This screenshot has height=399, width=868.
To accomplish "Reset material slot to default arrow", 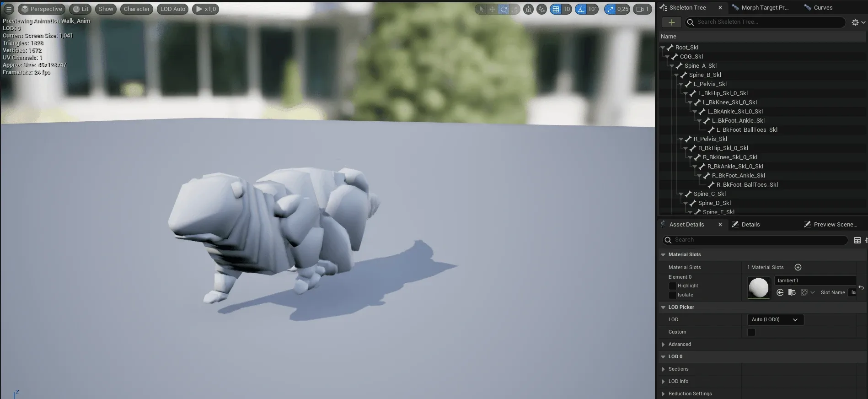I will (x=861, y=287).
